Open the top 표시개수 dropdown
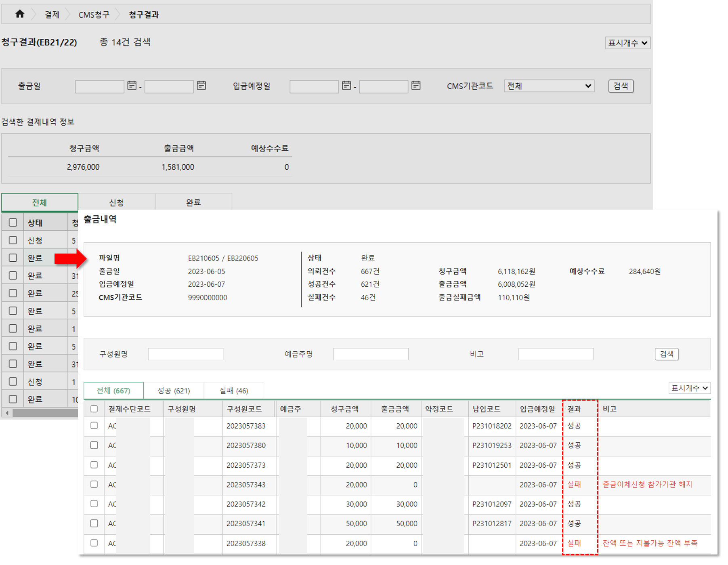Viewport: 728px width, 565px height. tap(627, 43)
